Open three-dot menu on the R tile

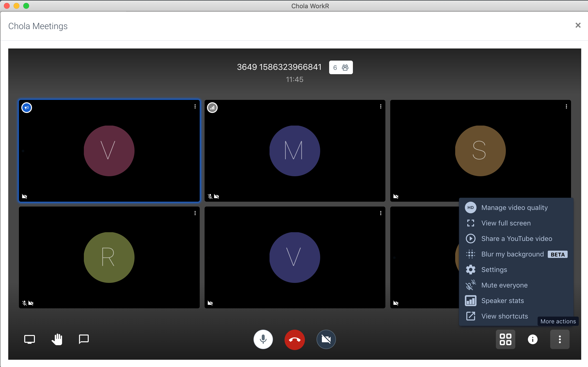(195, 213)
